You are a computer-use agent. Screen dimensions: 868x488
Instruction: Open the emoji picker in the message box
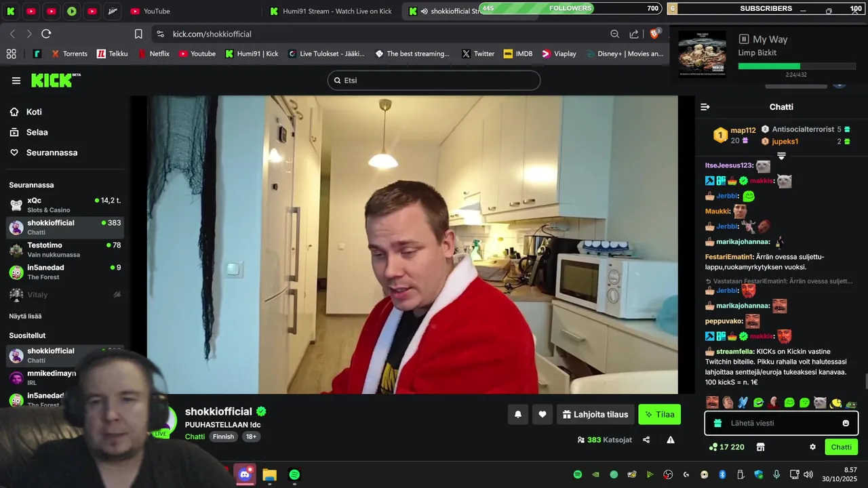(846, 423)
